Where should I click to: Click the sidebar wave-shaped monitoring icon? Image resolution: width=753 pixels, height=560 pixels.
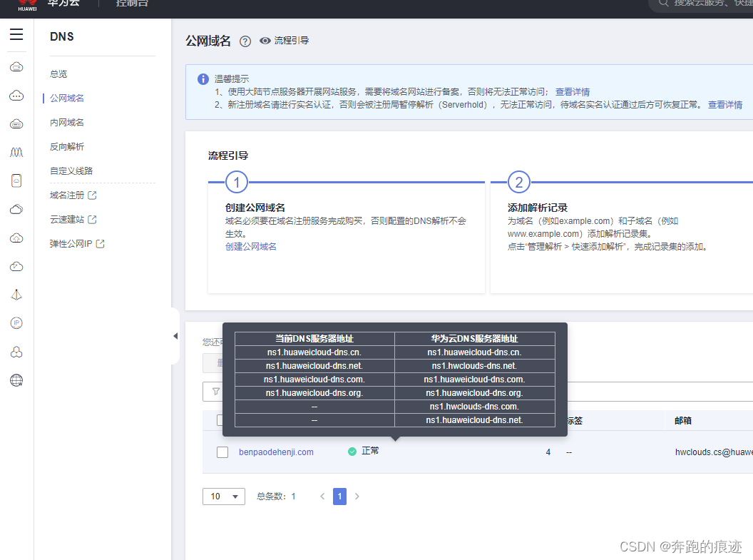coord(16,152)
